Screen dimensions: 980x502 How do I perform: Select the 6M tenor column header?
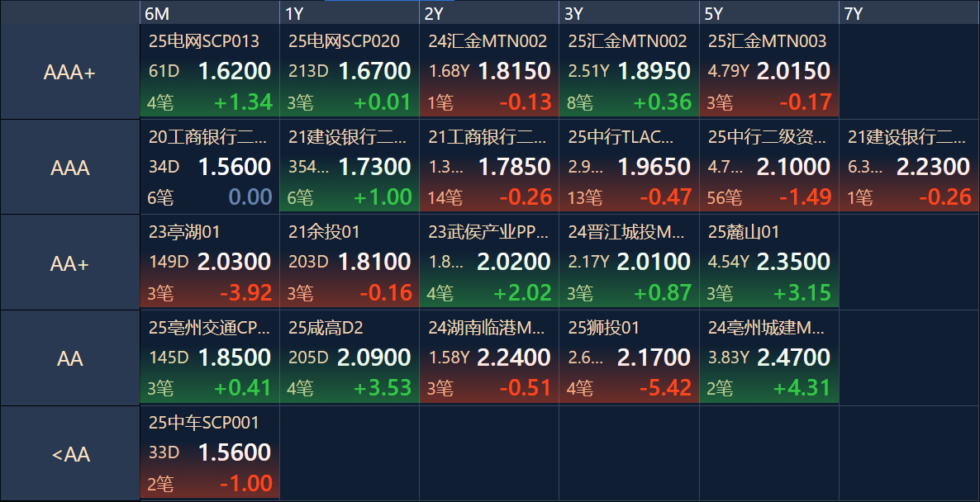(x=210, y=12)
